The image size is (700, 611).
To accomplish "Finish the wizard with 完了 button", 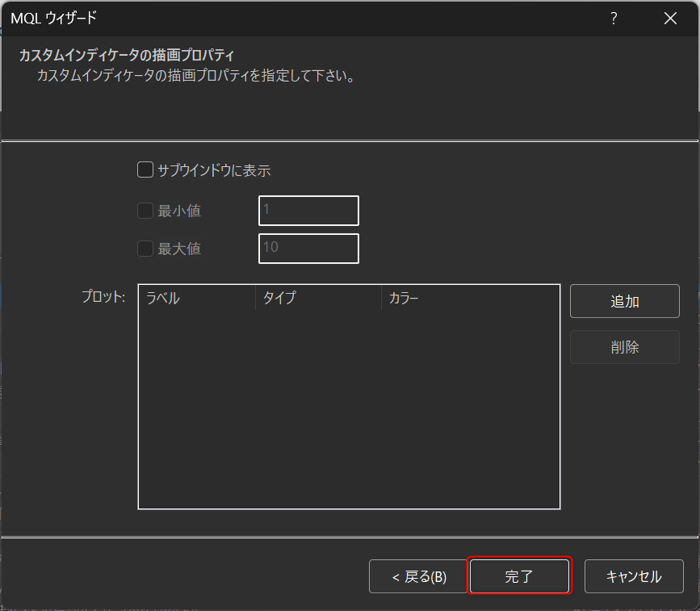I will pos(520,576).
